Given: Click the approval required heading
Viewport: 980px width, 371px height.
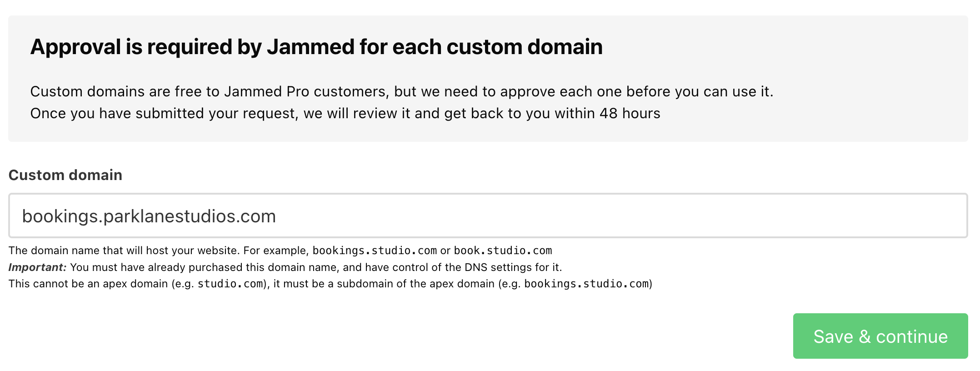Looking at the screenshot, I should 316,47.
